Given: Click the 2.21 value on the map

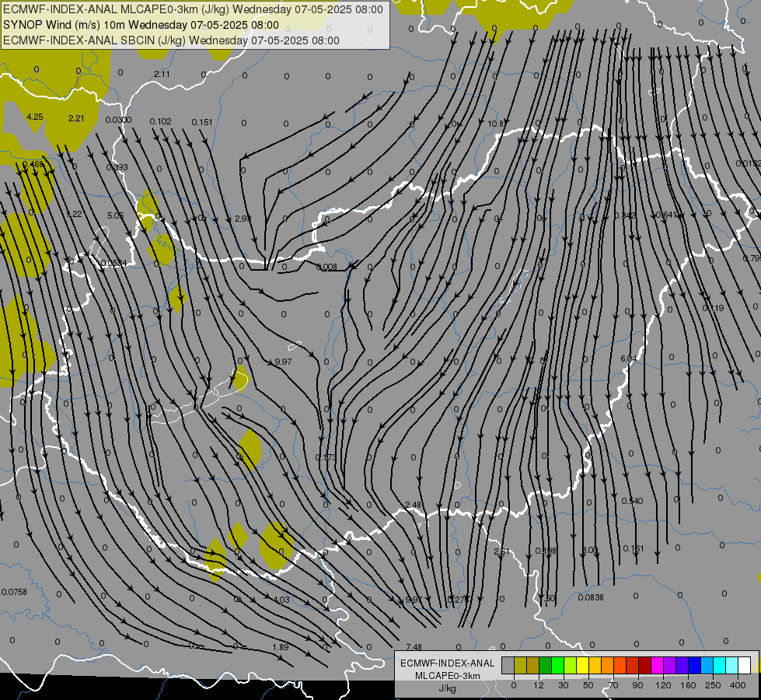Looking at the screenshot, I should [x=77, y=118].
